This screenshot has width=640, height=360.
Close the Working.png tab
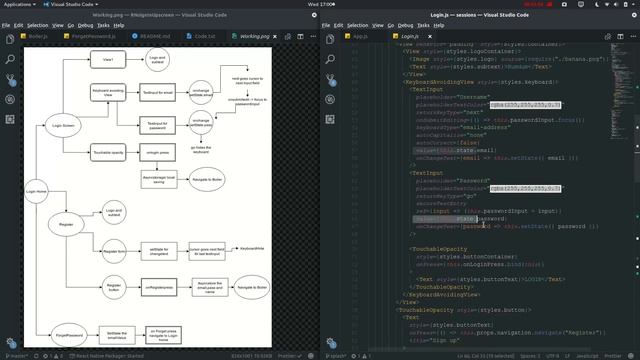click(x=275, y=36)
